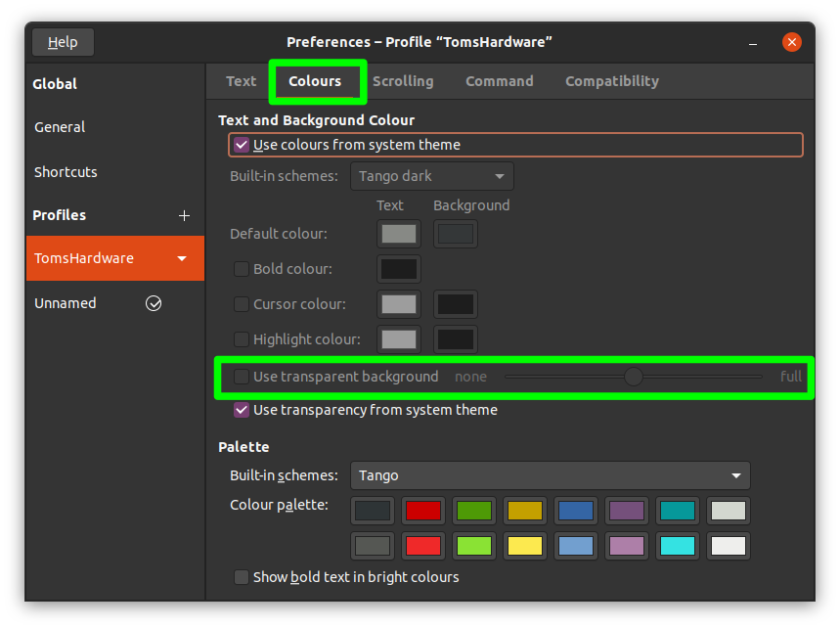The width and height of the screenshot is (840, 629).
Task: Enable Use transparent background
Action: pos(241,377)
